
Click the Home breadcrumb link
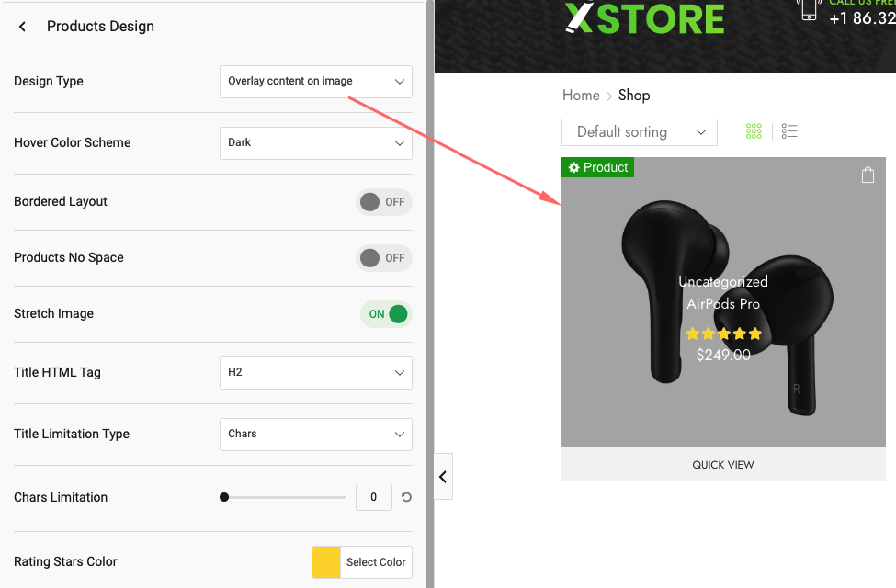click(x=581, y=95)
